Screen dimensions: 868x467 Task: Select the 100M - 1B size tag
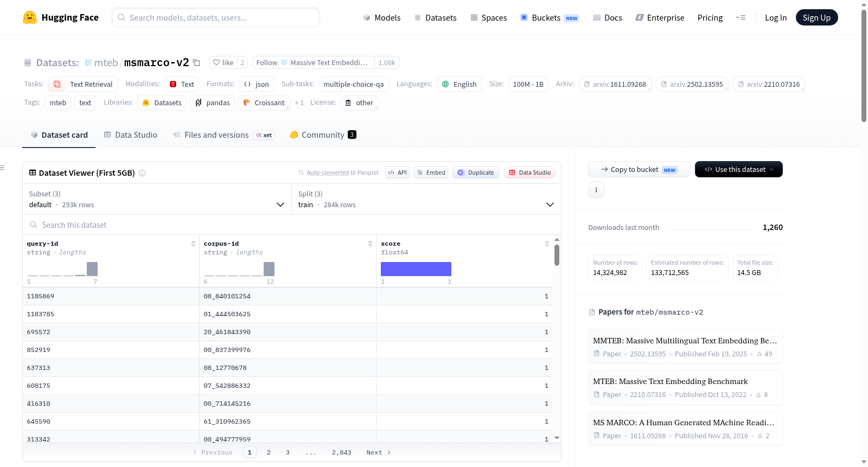[x=528, y=84]
